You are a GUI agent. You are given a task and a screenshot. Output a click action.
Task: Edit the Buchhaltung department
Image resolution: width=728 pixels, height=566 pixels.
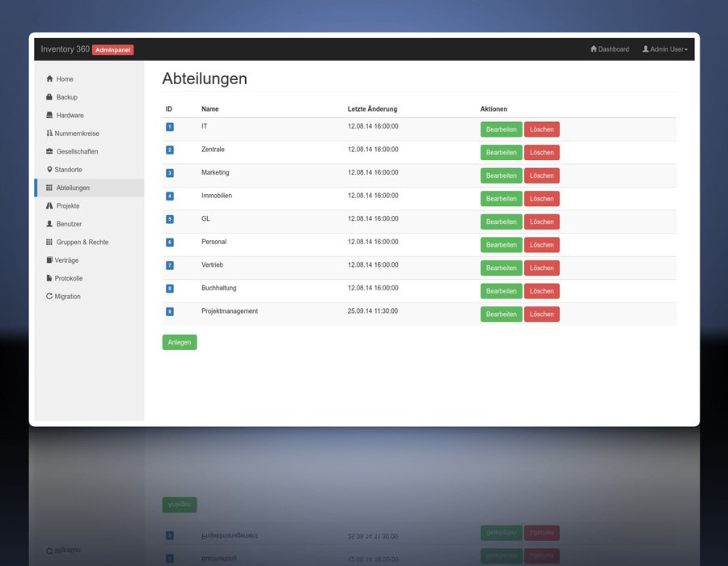point(502,291)
